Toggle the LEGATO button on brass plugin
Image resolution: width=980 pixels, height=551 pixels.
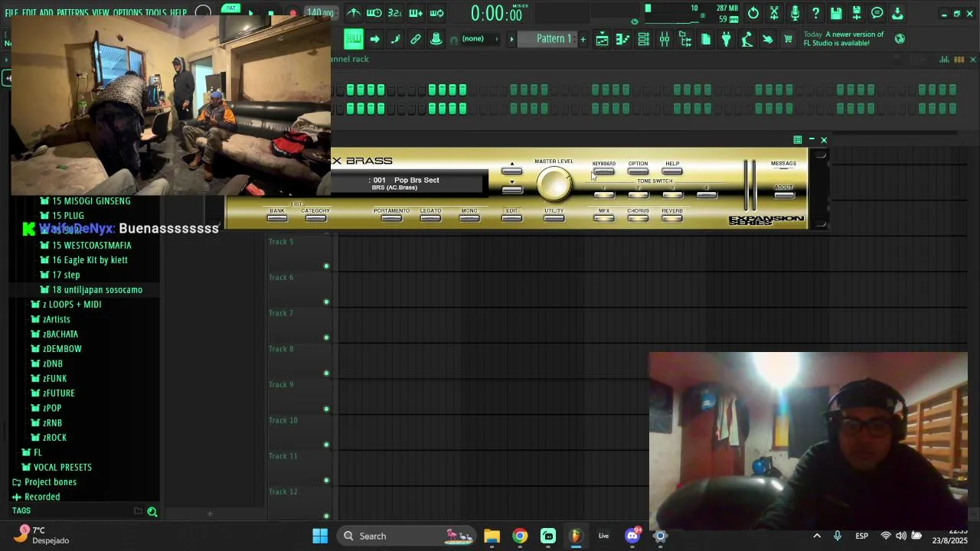point(430,218)
